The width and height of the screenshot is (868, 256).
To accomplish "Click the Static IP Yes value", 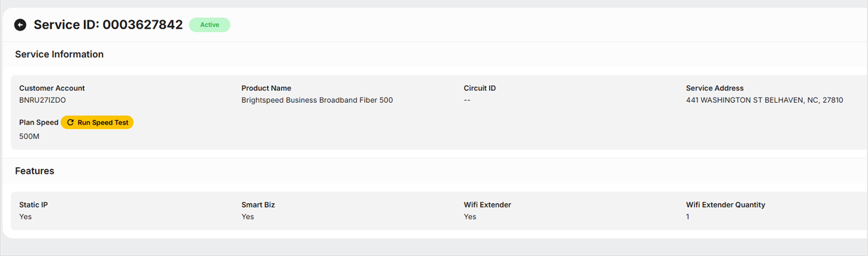I will coord(25,217).
